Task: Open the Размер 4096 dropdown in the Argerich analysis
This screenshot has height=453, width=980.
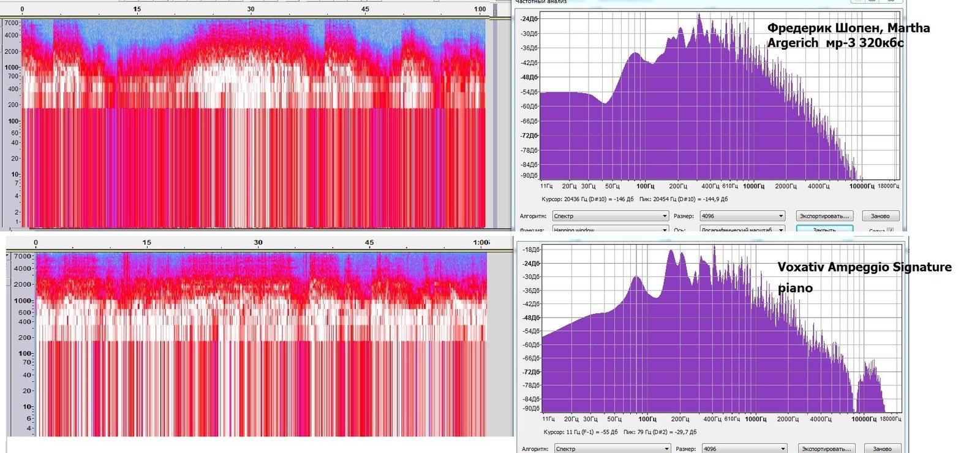Action: click(742, 216)
